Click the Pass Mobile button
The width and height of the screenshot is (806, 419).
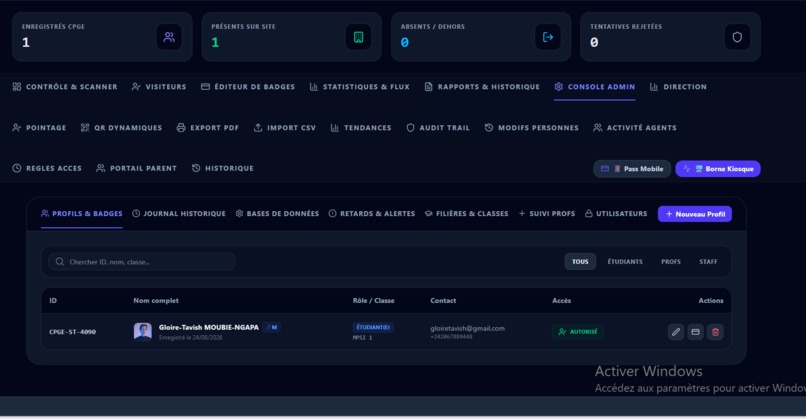[632, 169]
